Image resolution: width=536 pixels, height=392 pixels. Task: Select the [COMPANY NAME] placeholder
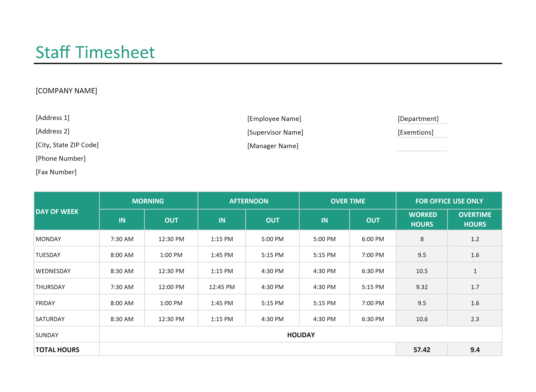[x=66, y=91]
